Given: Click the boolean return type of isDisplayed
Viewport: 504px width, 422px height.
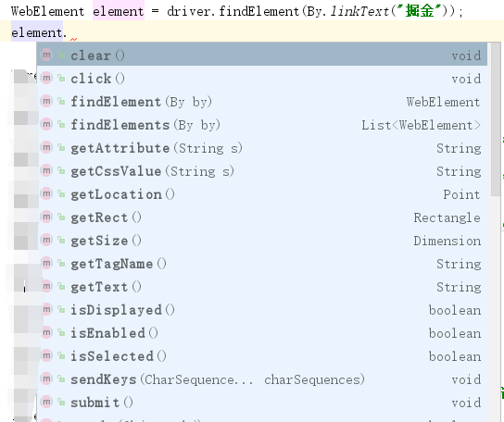Looking at the screenshot, I should [x=455, y=310].
